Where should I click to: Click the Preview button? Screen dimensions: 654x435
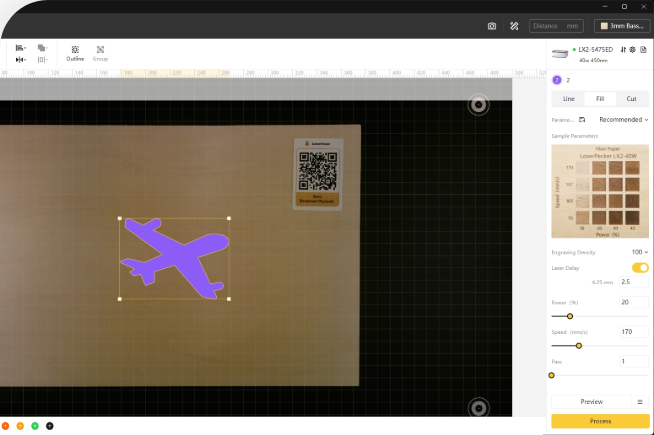591,401
